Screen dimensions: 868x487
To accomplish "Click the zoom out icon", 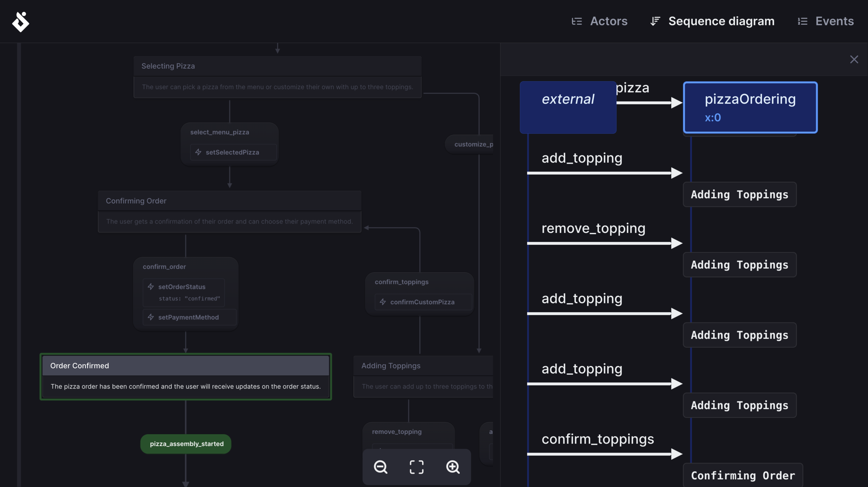I will click(381, 467).
